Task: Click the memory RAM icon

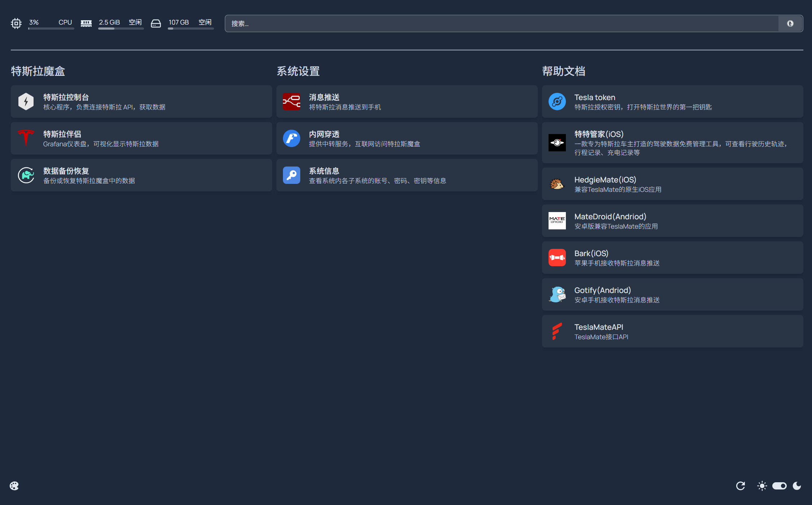Action: click(86, 23)
